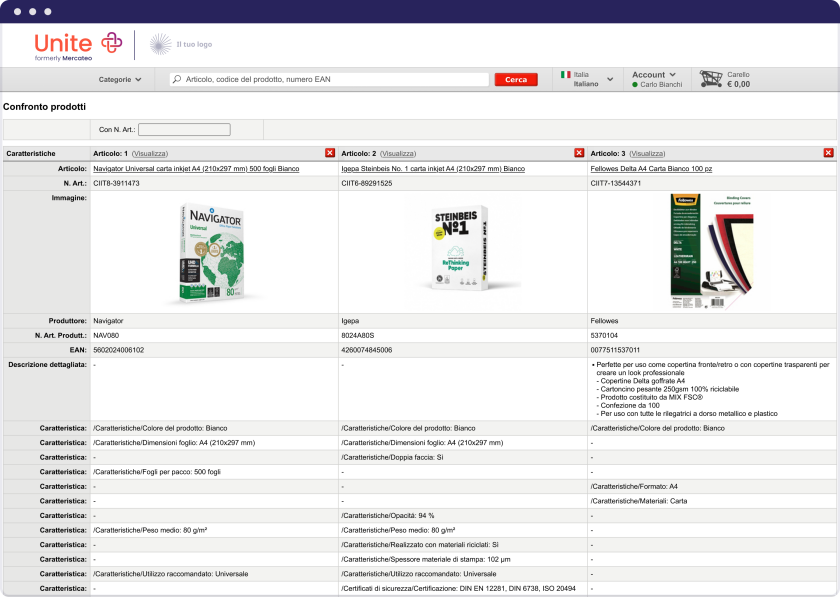Screen dimensions: 840x597
Task: Click the Italian flag icon
Action: click(566, 74)
